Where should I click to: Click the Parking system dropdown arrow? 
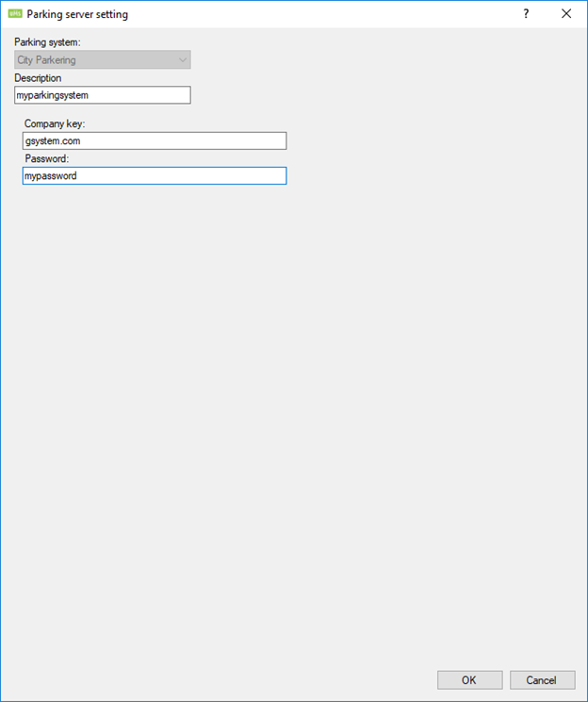click(x=183, y=60)
